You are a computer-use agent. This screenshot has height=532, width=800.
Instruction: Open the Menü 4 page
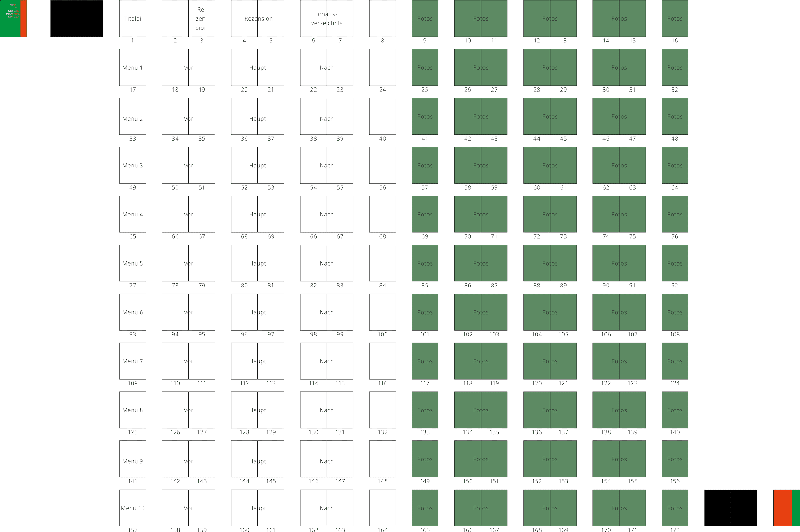pos(133,214)
